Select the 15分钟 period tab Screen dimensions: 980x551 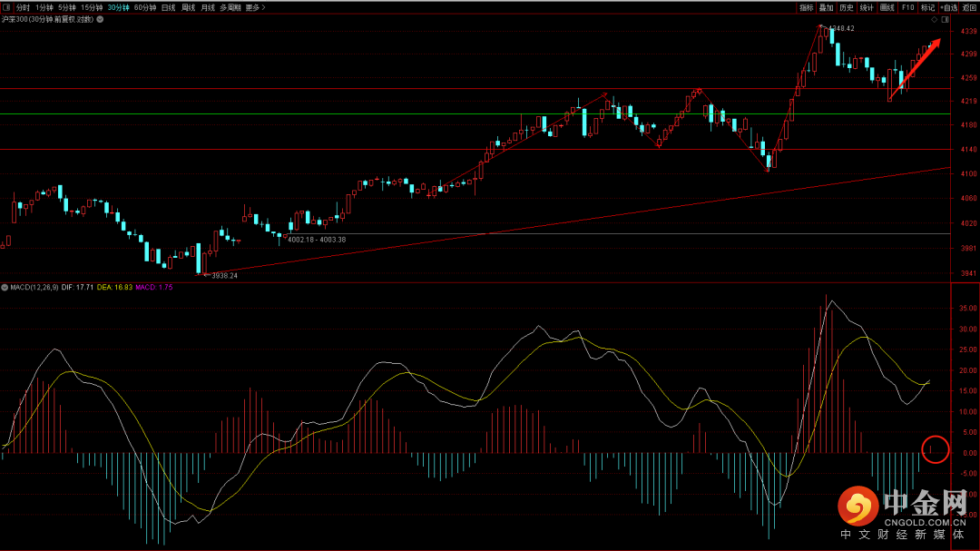(x=92, y=7)
